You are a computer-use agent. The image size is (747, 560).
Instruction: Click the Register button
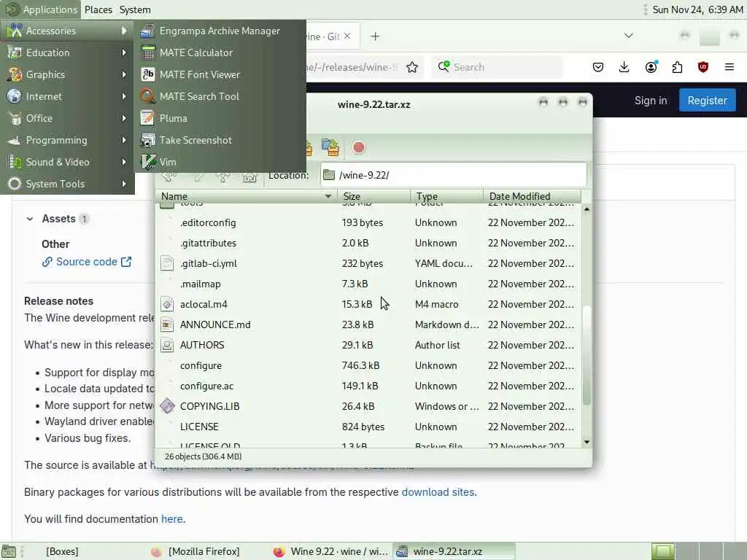708,101
